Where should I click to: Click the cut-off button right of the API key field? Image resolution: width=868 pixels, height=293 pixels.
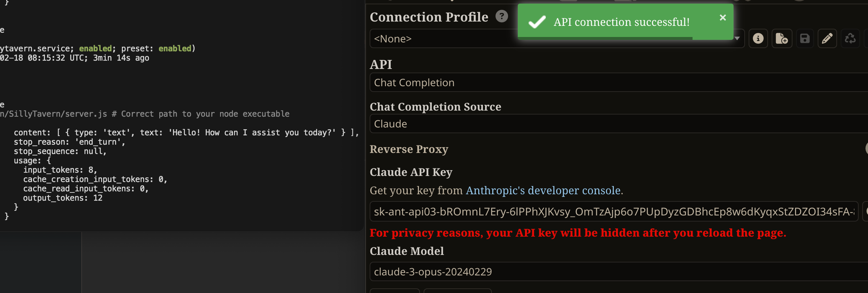pos(865,211)
